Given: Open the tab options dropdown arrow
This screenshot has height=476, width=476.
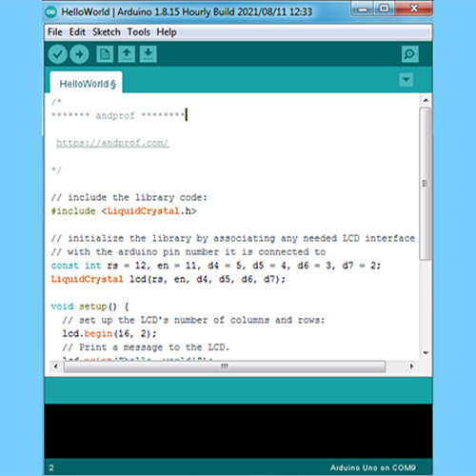Looking at the screenshot, I should coord(407,80).
